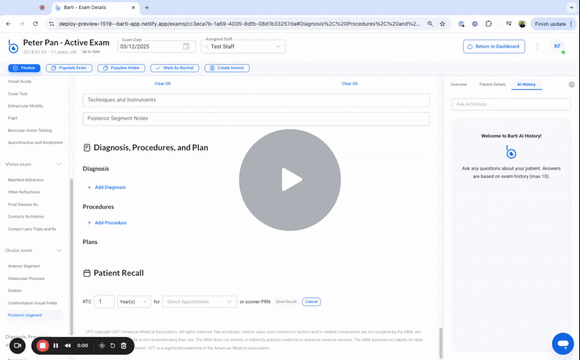
Task: Click the Techniques and Instruments field
Action: [x=256, y=100]
